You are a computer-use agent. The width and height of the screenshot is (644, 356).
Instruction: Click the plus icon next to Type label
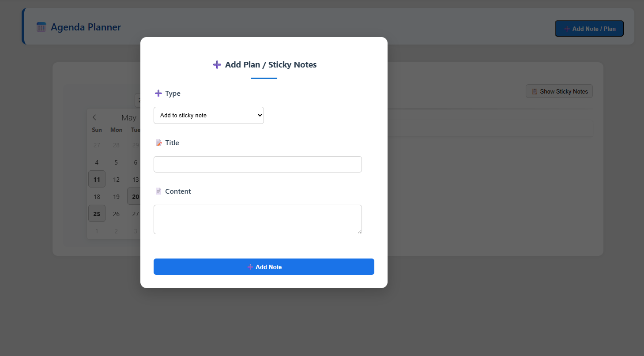point(158,94)
